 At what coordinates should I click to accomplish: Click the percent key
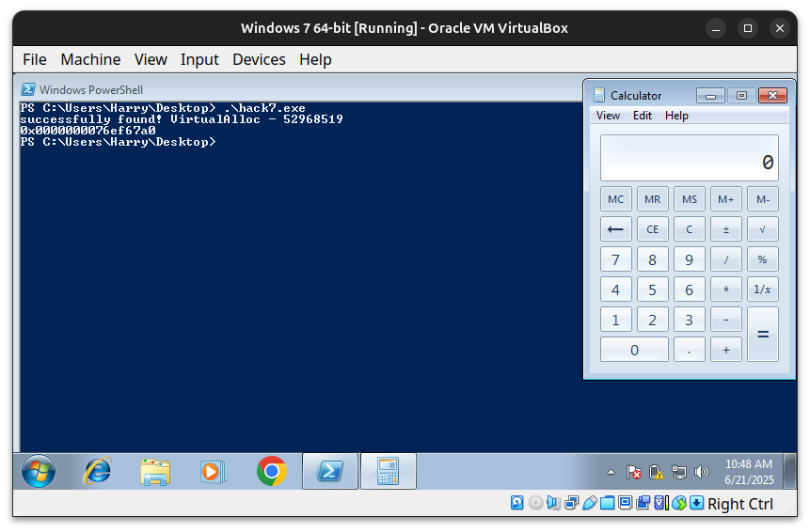point(762,259)
